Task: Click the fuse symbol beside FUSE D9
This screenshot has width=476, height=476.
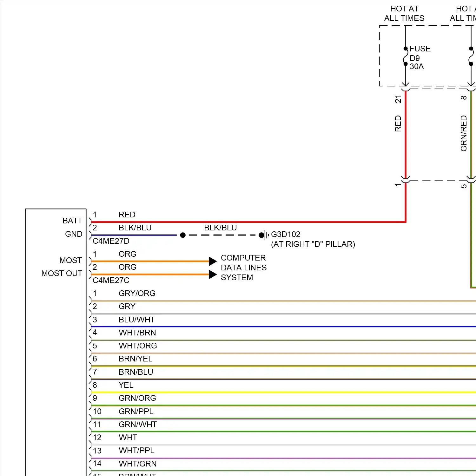Action: [405, 56]
